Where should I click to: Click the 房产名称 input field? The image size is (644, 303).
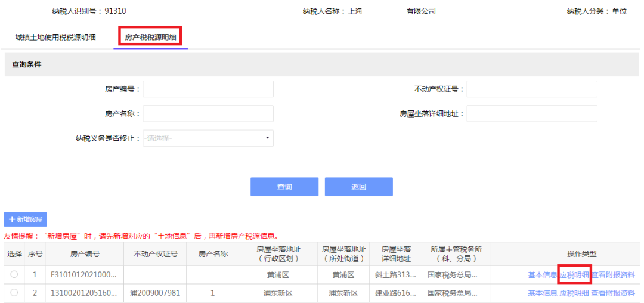coord(208,114)
